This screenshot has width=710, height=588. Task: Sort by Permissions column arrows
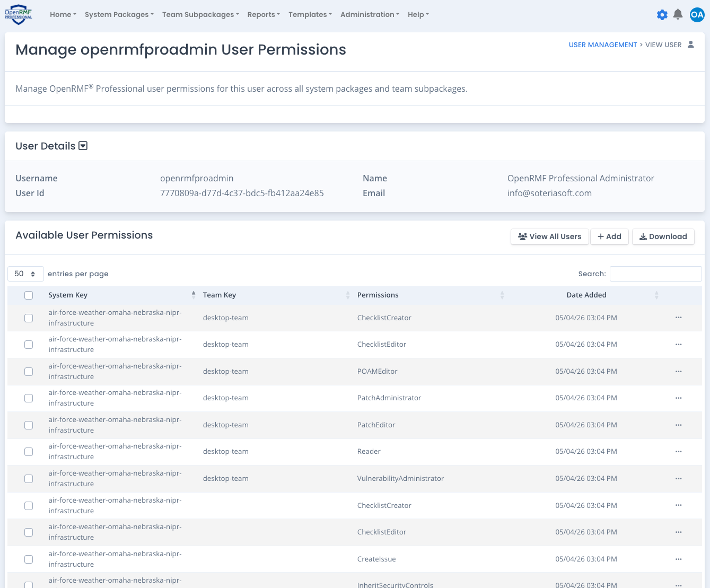coord(502,295)
